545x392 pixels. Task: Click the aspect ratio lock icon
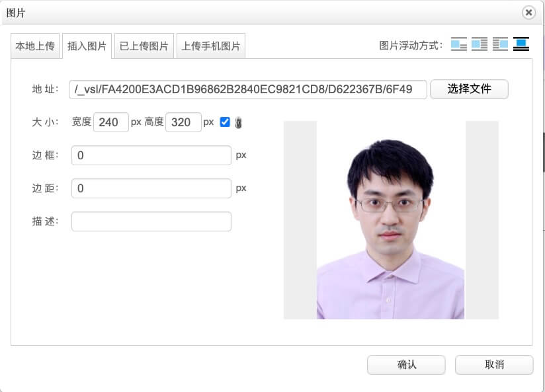pos(239,122)
